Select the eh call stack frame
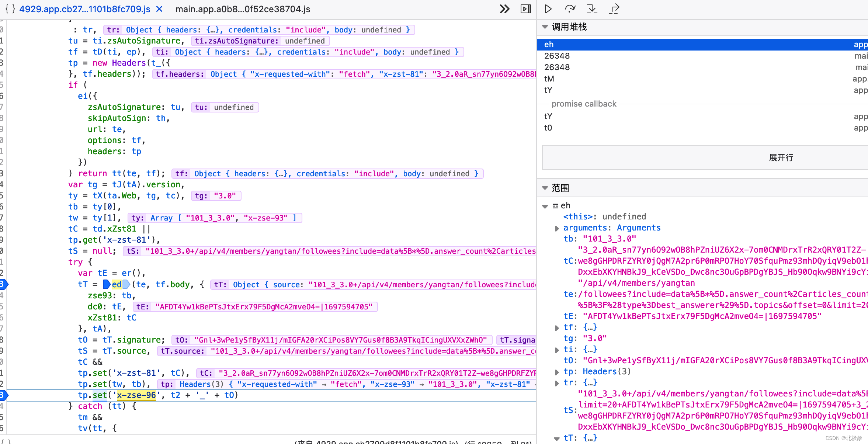868x444 pixels. [x=702, y=45]
